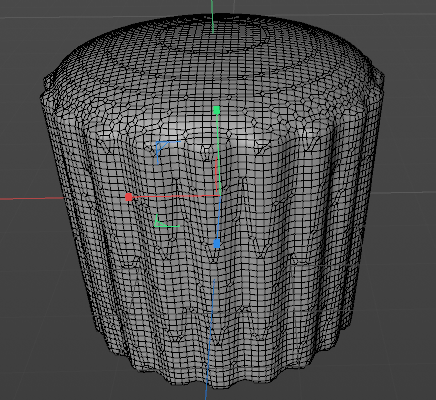Click the green axis line of the gizmo
The height and width of the screenshot is (400, 436).
click(218, 153)
